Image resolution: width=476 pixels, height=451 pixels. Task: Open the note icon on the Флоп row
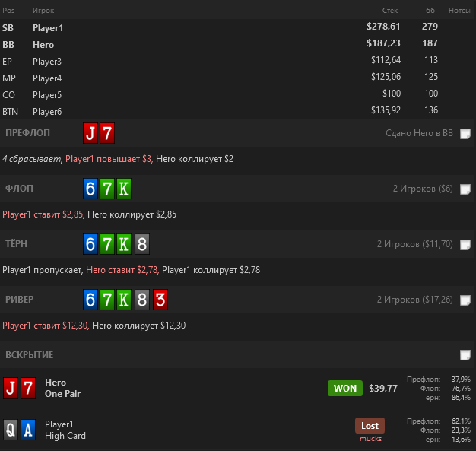coord(465,189)
